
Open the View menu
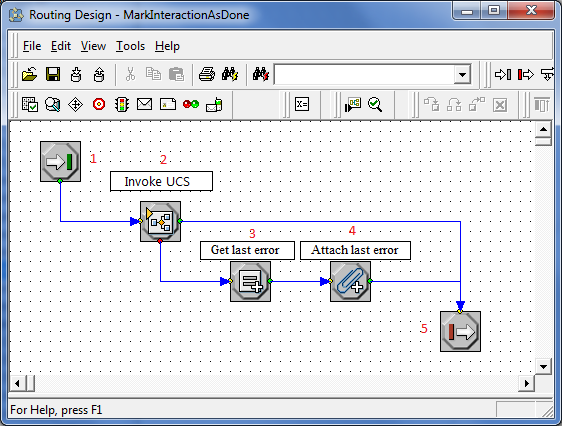93,46
